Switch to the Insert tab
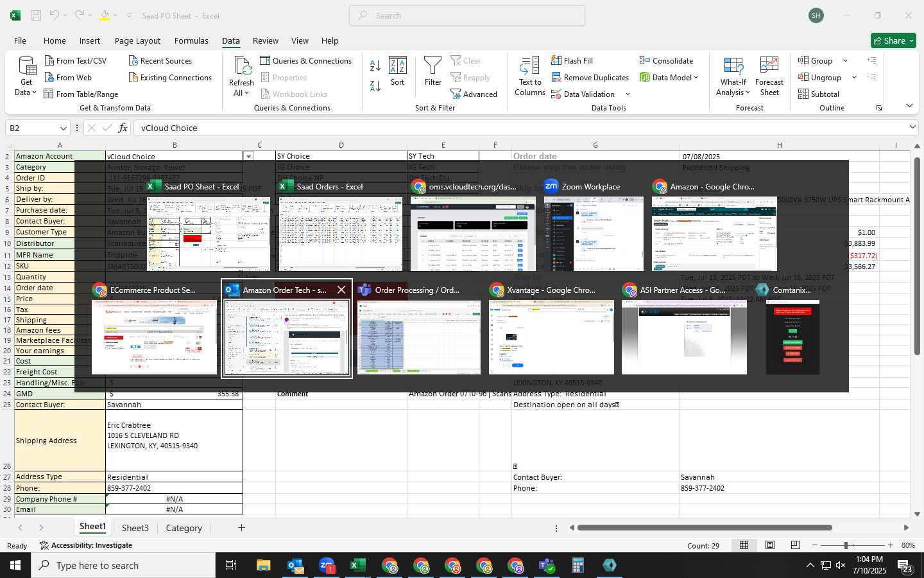Image resolution: width=924 pixels, height=578 pixels. click(90, 40)
